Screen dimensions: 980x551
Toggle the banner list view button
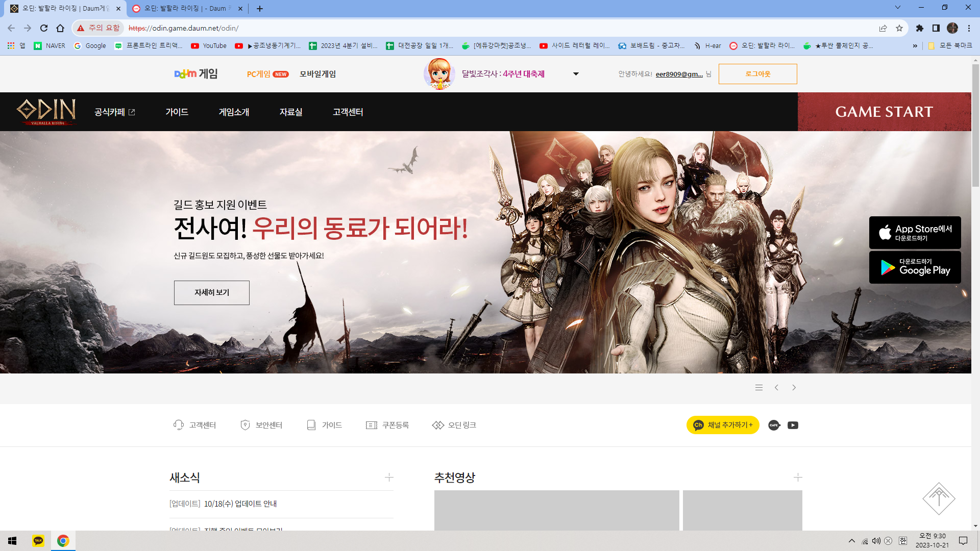pos(759,387)
